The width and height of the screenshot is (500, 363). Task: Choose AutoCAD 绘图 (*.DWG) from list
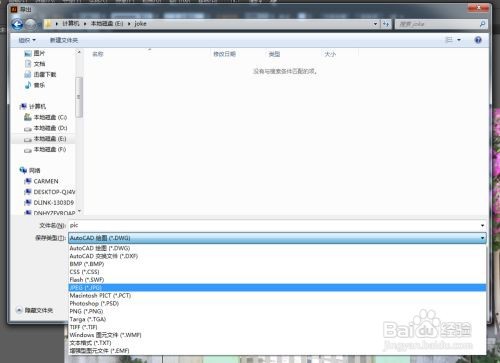coord(277,248)
